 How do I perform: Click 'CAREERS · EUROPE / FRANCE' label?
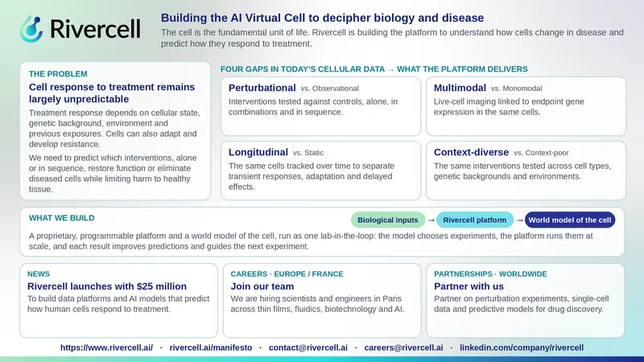pyautogui.click(x=287, y=274)
